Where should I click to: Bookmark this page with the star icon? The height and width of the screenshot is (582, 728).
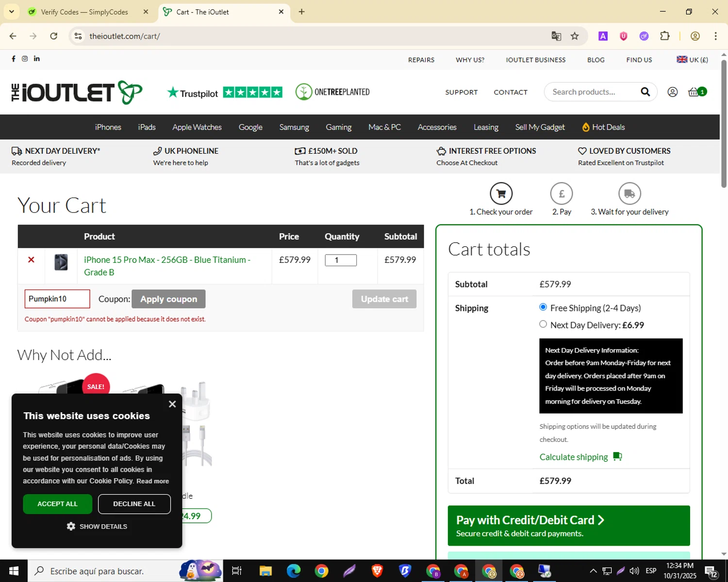[575, 36]
